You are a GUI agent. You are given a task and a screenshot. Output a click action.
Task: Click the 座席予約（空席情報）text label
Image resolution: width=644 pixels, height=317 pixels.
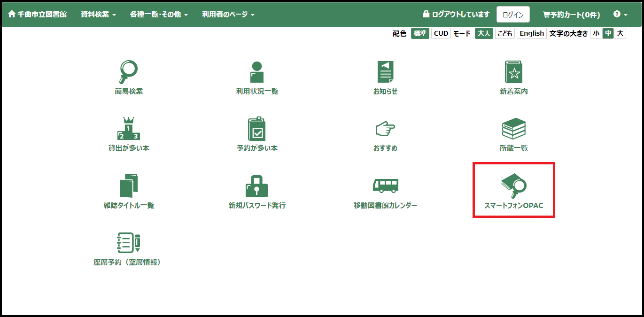pyautogui.click(x=128, y=263)
